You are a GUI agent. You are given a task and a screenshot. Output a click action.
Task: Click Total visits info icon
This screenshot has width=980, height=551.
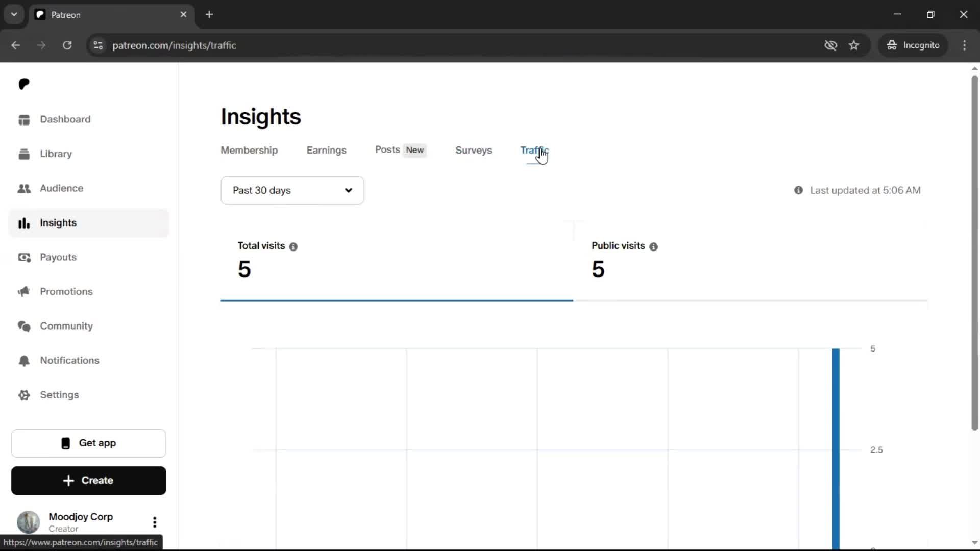293,246
